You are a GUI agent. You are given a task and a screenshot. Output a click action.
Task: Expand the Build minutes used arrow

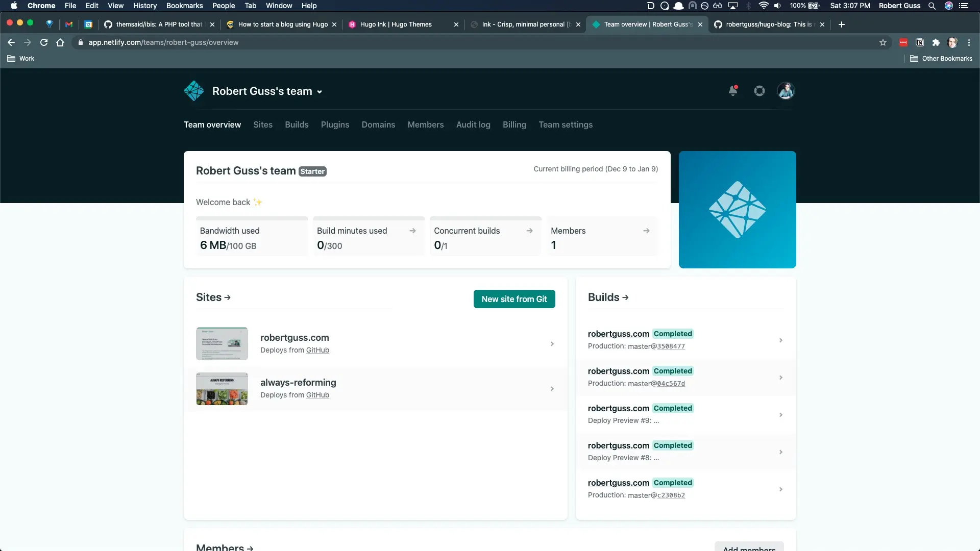413,231
